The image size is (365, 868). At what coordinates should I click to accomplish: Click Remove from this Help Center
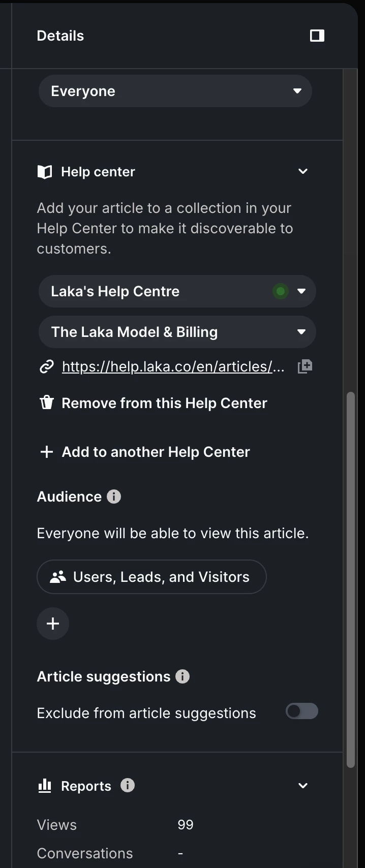point(164,403)
